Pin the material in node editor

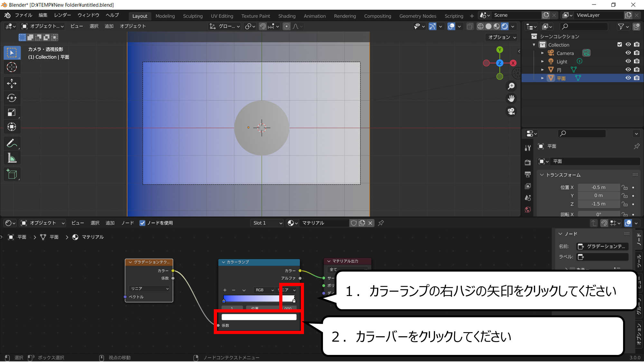(381, 223)
